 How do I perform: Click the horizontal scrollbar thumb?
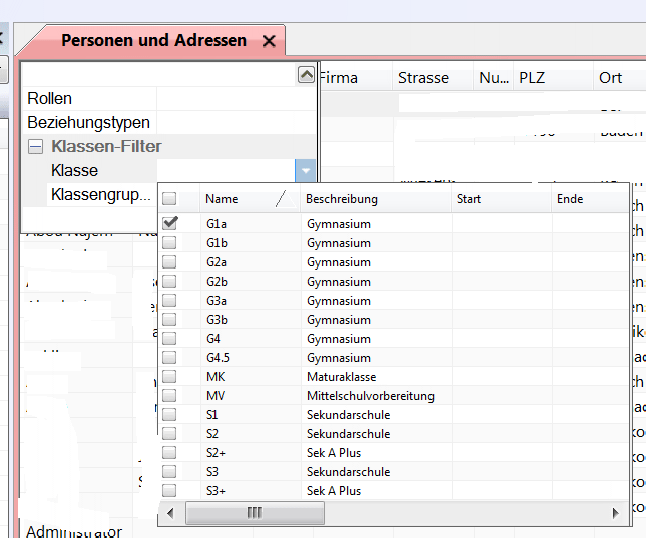[255, 512]
